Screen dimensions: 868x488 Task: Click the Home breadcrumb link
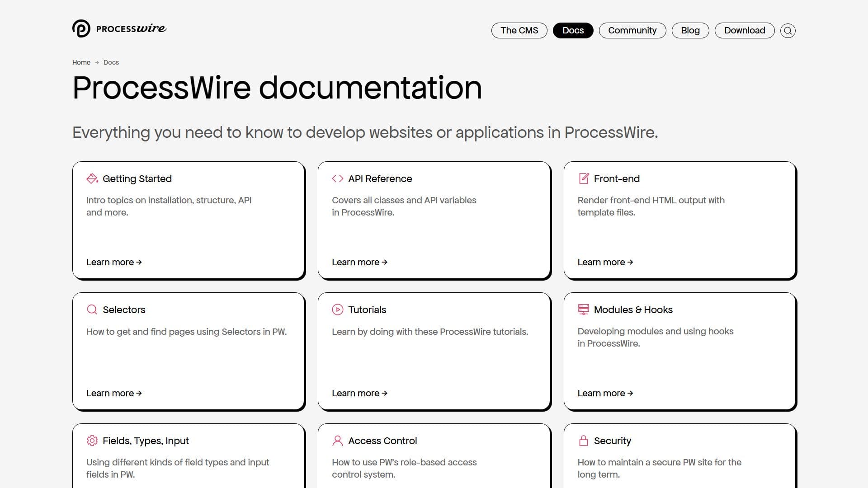[x=81, y=62]
